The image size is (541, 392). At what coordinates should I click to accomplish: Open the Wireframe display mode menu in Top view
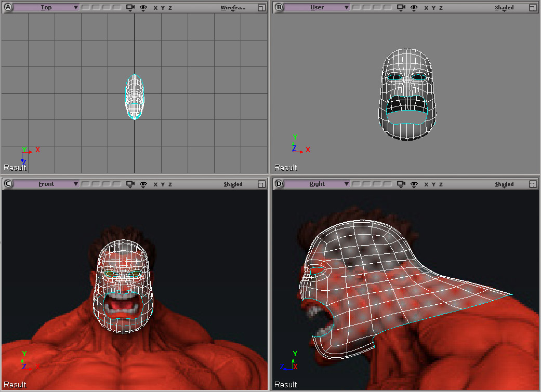click(x=233, y=8)
